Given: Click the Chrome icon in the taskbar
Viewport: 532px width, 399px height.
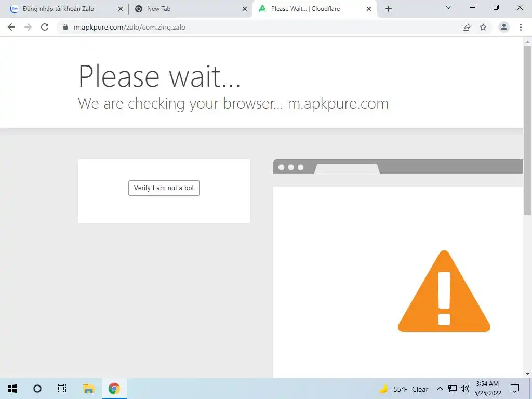Looking at the screenshot, I should coord(114,389).
